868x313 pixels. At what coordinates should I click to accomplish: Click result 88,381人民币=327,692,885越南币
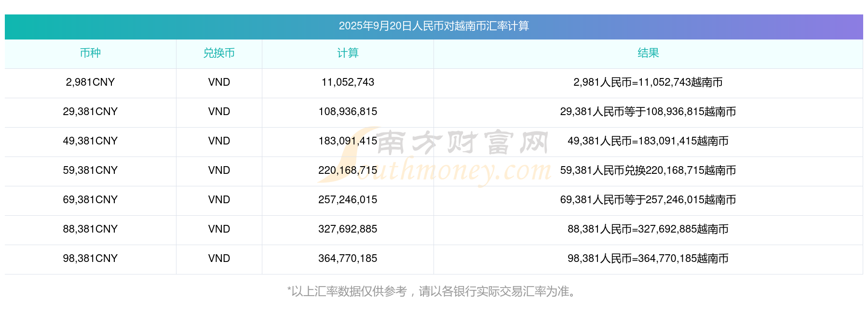coord(648,229)
